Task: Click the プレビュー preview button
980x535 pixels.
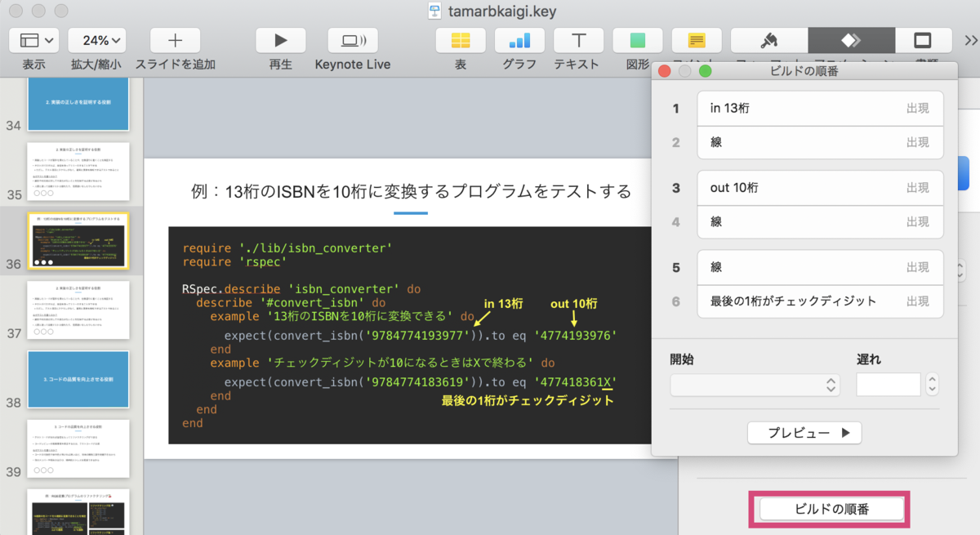Action: pyautogui.click(x=804, y=432)
